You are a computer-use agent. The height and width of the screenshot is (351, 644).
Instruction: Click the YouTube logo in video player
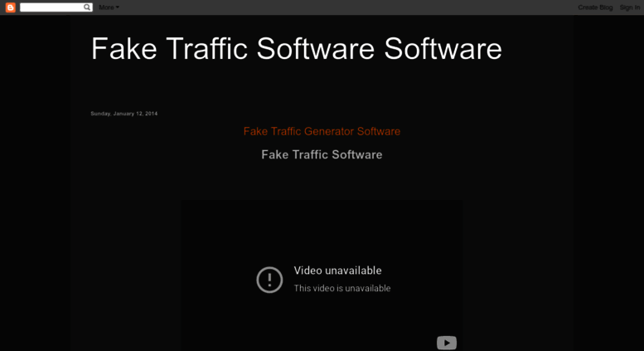[x=447, y=343]
